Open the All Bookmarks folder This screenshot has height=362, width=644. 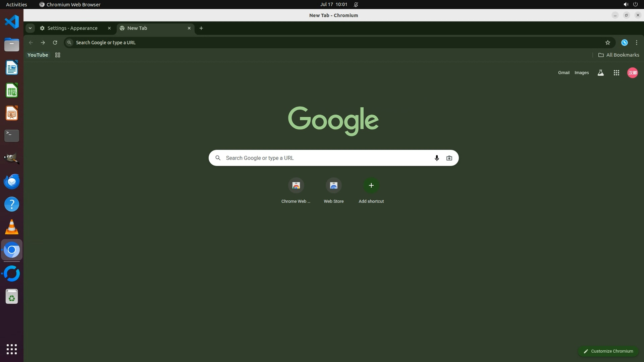point(619,55)
